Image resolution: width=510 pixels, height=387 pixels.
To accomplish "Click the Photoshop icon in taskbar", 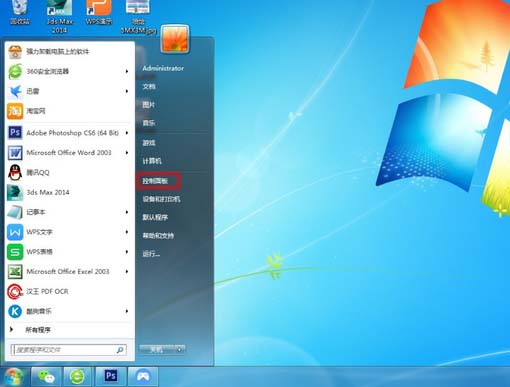I will 111,376.
